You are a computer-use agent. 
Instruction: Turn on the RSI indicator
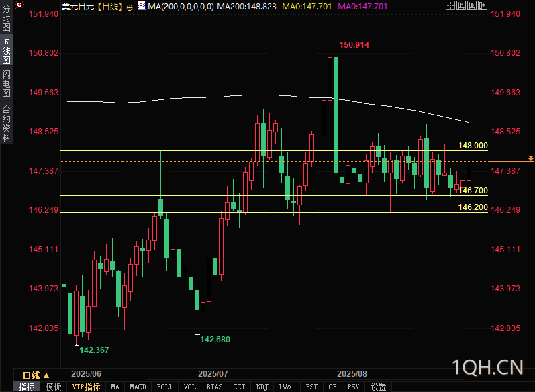[x=311, y=387]
